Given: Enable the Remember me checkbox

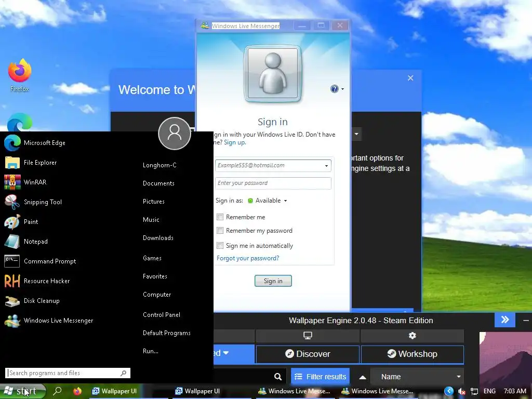Looking at the screenshot, I should tap(220, 217).
